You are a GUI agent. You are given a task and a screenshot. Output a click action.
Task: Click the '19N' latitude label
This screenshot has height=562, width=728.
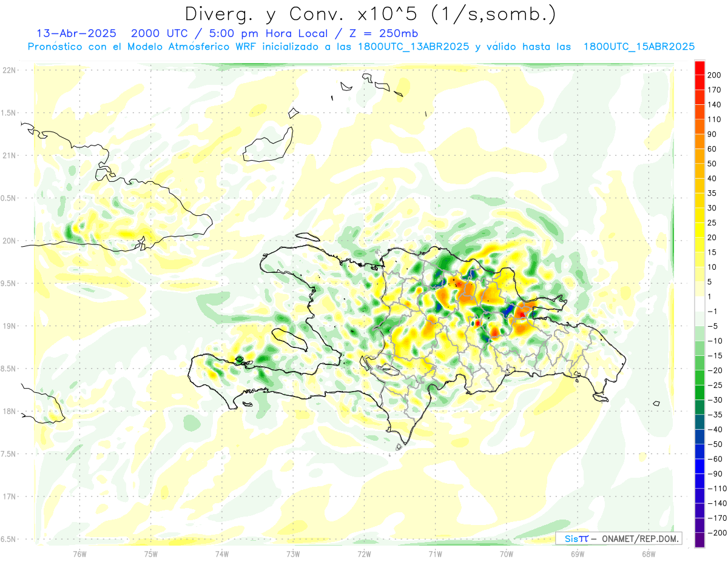point(8,326)
